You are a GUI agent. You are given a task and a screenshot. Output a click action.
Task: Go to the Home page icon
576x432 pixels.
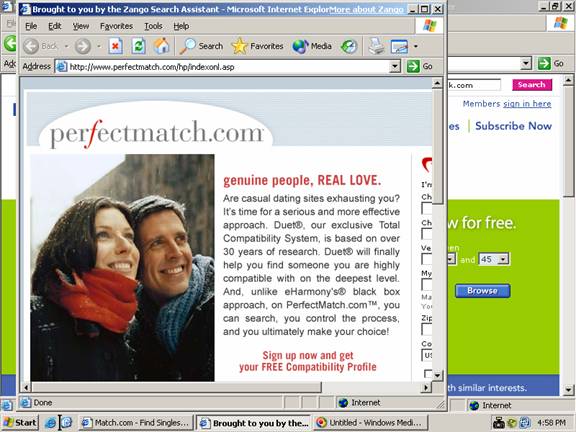(x=161, y=46)
